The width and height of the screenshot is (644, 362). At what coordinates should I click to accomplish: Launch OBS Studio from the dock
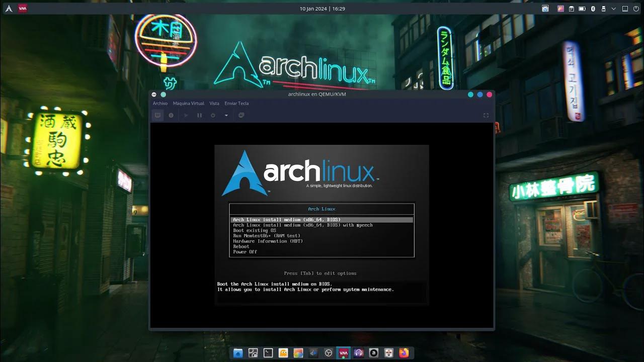328,353
